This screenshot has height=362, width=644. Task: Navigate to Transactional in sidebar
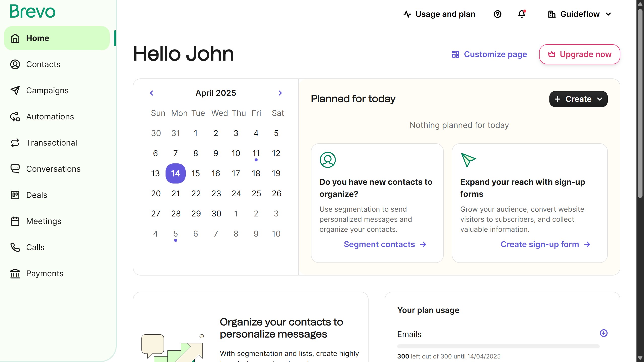click(x=52, y=143)
